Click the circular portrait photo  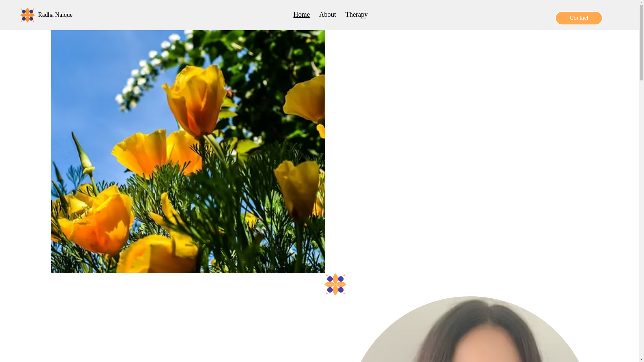pyautogui.click(x=470, y=329)
